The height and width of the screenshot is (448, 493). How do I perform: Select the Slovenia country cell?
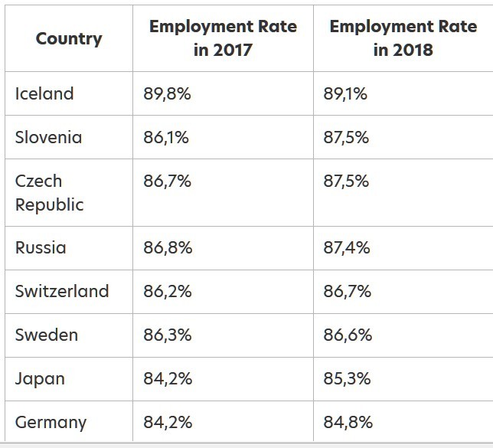point(48,138)
